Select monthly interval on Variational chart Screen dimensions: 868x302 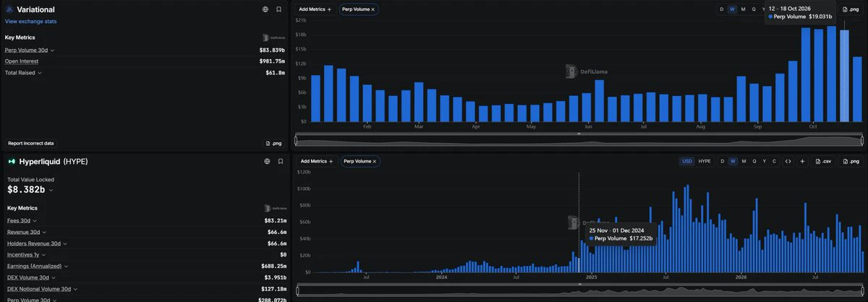[x=743, y=9]
